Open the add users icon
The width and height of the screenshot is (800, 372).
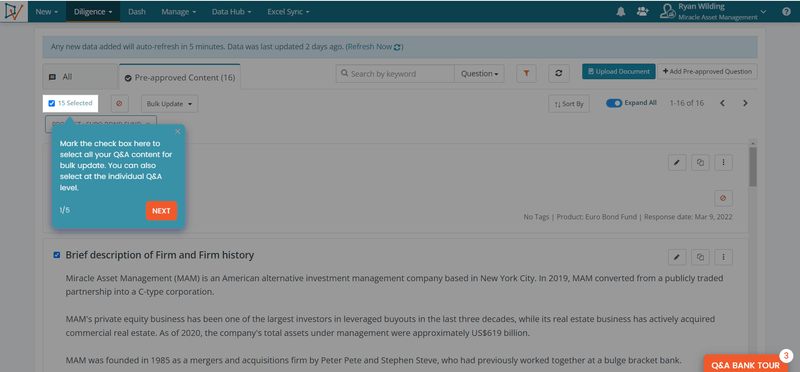pos(642,12)
